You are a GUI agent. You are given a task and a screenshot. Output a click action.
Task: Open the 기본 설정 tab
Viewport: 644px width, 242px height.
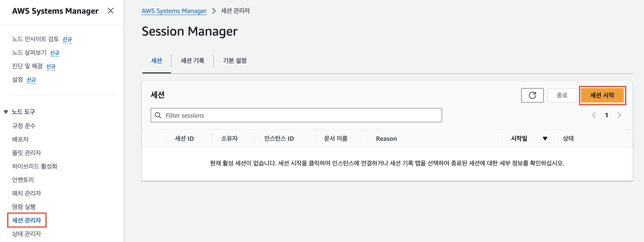coord(235,60)
